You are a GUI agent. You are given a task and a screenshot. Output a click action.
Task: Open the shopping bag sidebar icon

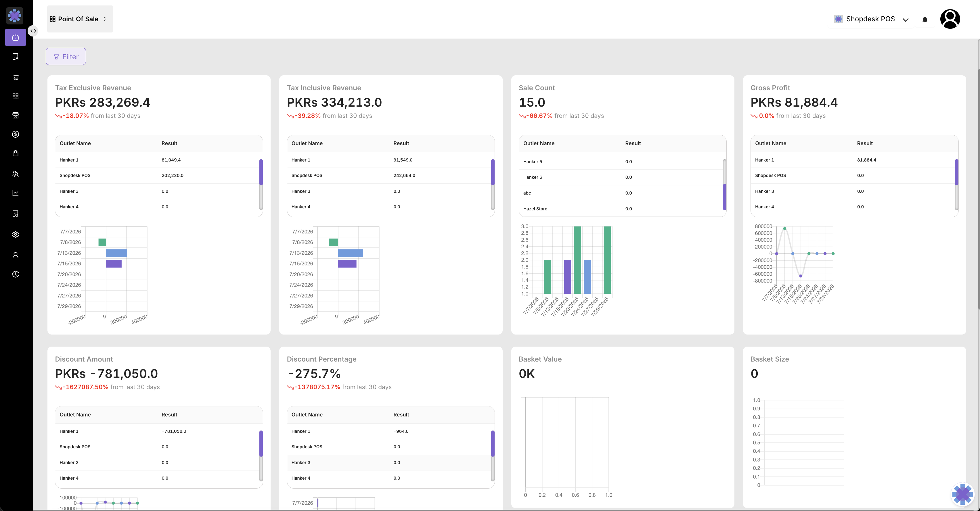(x=16, y=153)
